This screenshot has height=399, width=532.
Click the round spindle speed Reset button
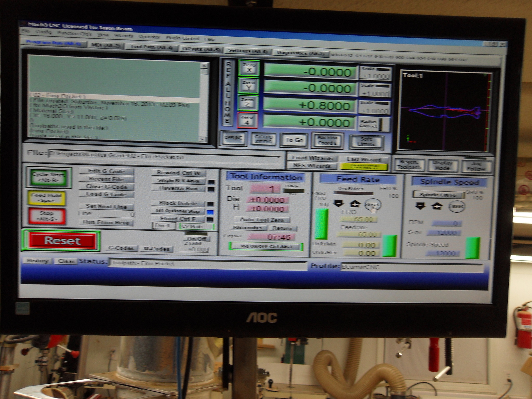(x=456, y=207)
